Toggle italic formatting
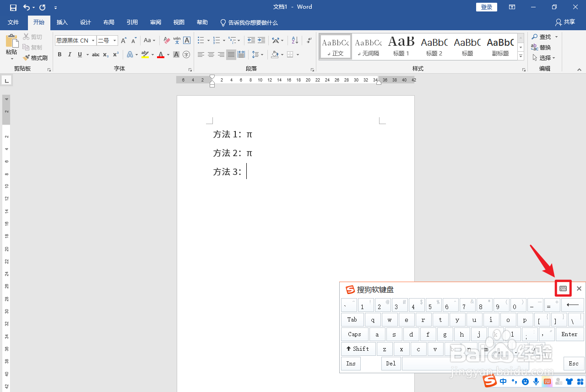 coord(70,54)
